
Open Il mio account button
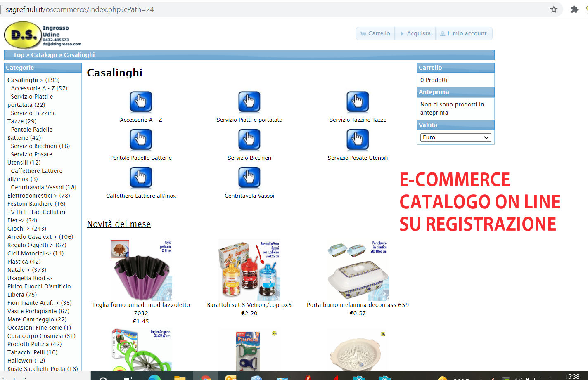[x=464, y=33]
